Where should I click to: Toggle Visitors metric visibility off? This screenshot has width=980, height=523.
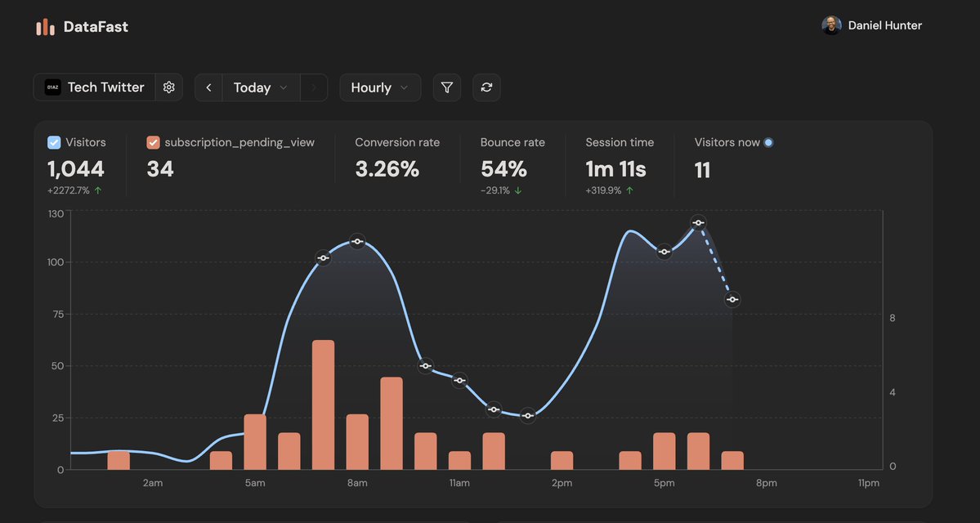53,141
